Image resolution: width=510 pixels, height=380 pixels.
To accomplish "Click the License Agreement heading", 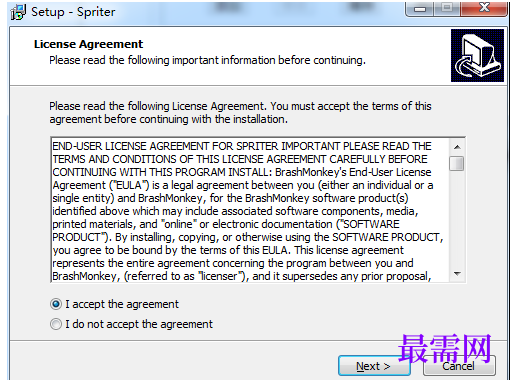I will click(x=88, y=44).
